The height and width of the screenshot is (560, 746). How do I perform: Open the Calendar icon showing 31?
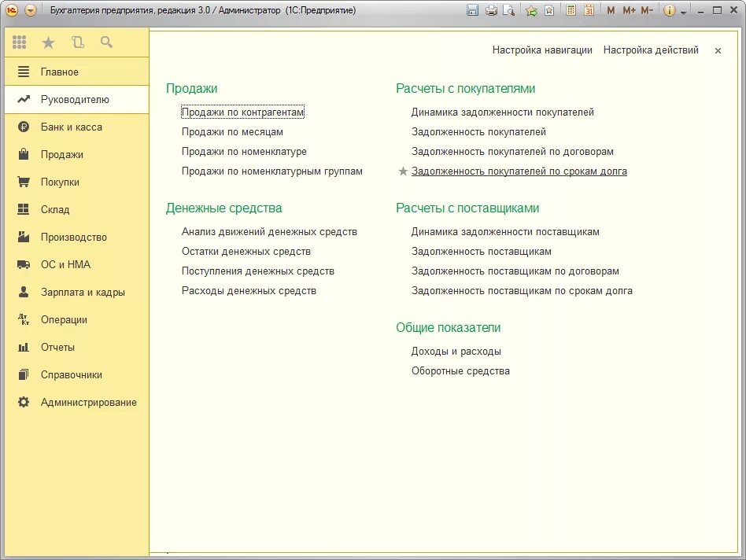tap(589, 10)
